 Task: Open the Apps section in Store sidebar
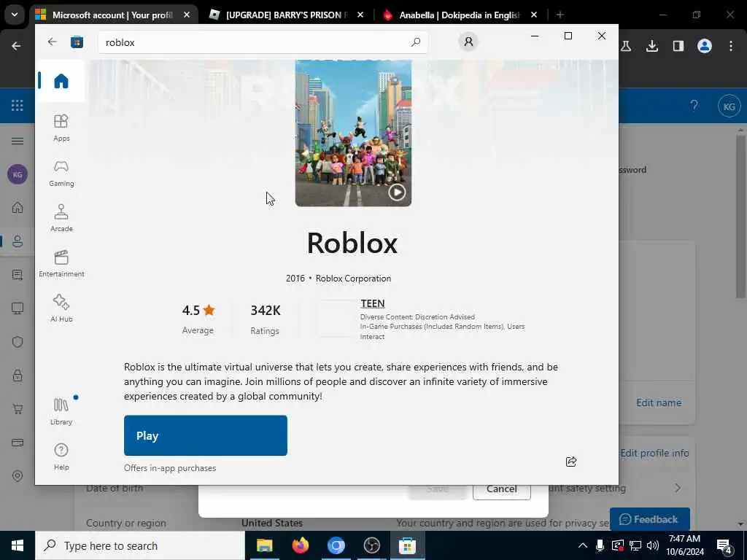61,128
